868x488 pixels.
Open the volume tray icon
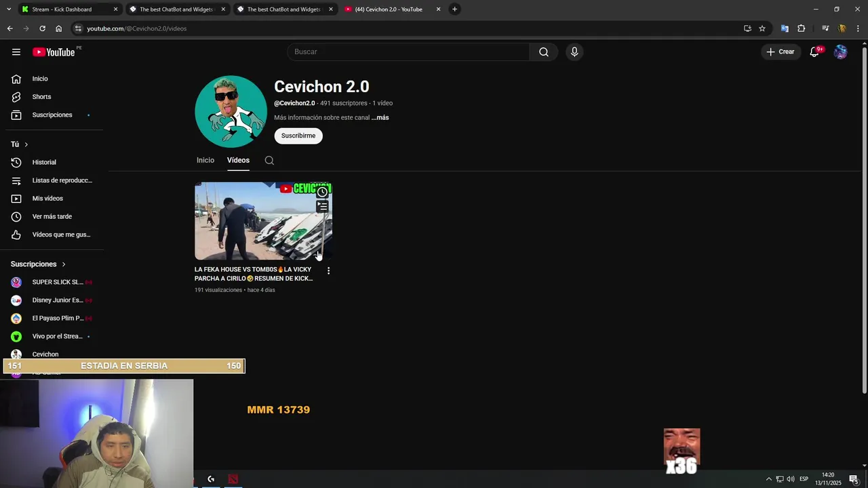click(x=791, y=479)
